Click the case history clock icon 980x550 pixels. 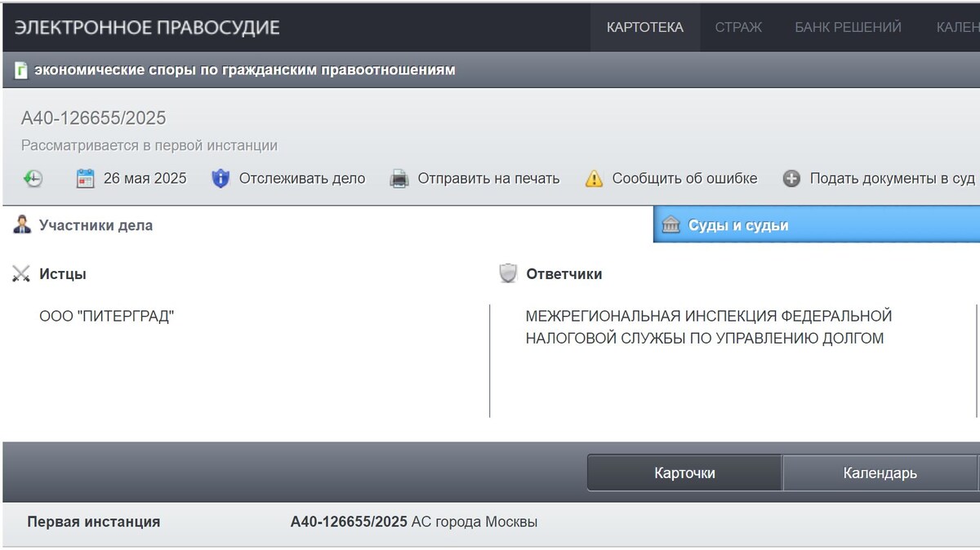[x=33, y=178]
